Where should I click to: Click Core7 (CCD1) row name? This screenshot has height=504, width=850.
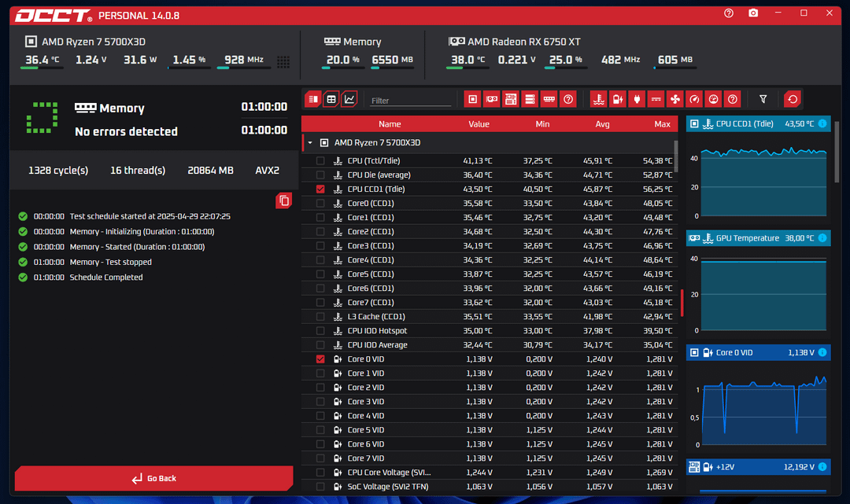point(371,303)
